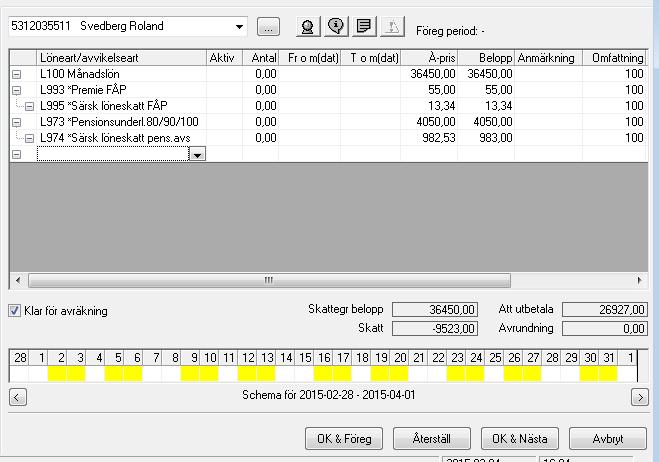Viewport: 659px width, 462px height.
Task: Click the Skattegr belopp field
Action: point(435,310)
